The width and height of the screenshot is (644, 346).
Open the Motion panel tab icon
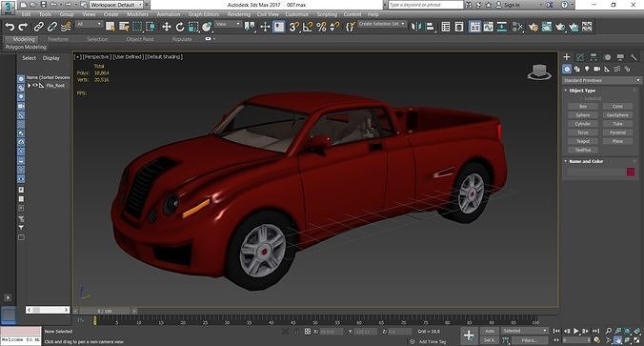(607, 57)
